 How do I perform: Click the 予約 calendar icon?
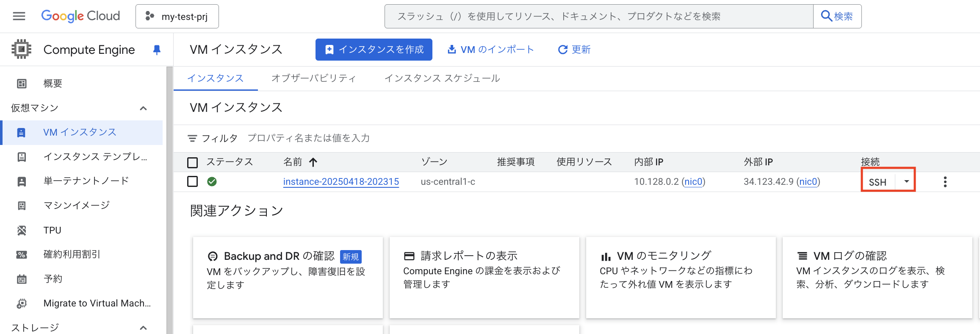[22, 279]
